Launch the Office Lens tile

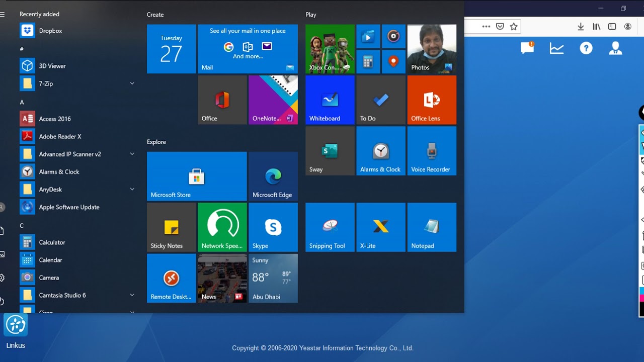click(x=432, y=100)
